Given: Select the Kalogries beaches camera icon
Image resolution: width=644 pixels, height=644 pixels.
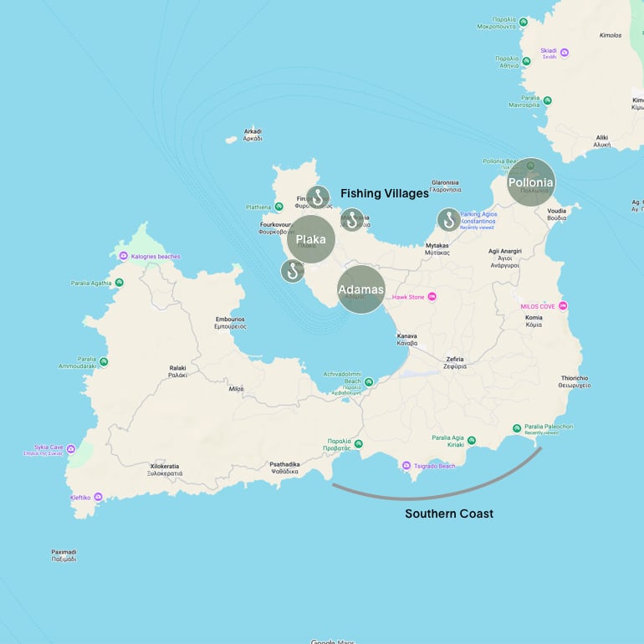Looking at the screenshot, I should coord(123,256).
